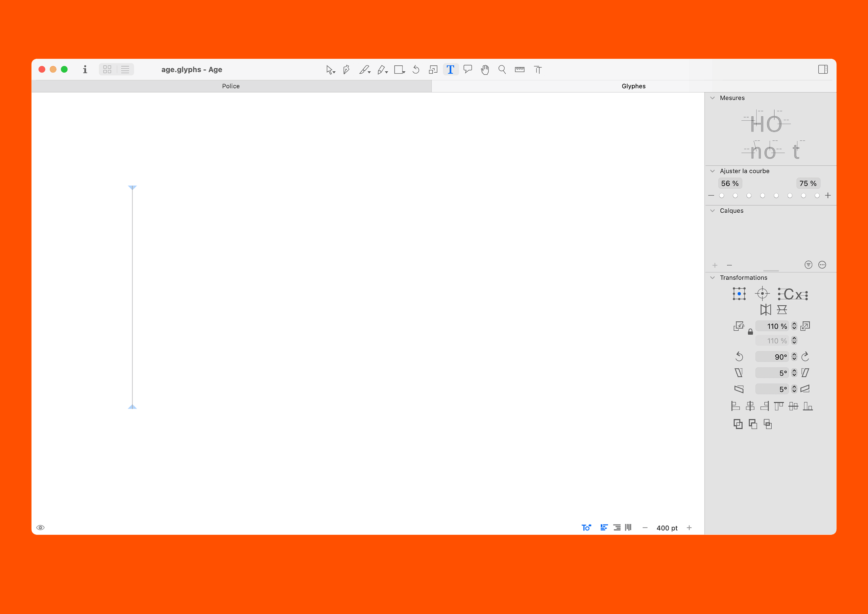This screenshot has width=868, height=614.
Task: Select the Annotation speech bubble tool
Action: click(x=468, y=69)
